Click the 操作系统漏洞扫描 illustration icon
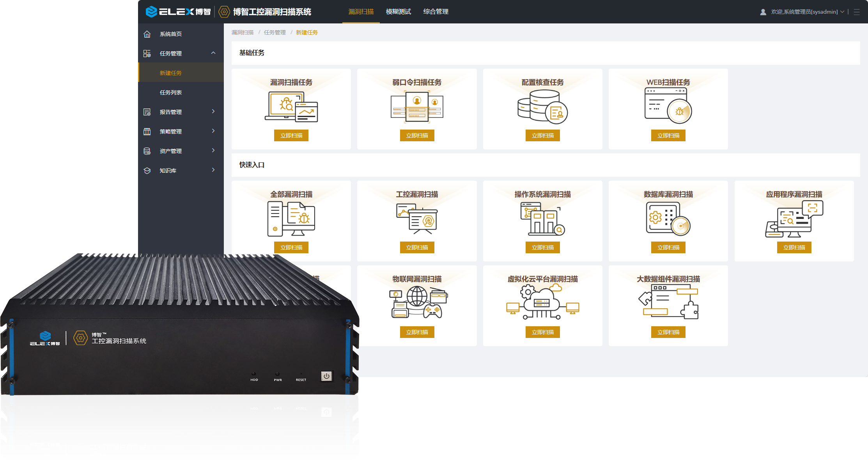The image size is (868, 464). (x=542, y=219)
